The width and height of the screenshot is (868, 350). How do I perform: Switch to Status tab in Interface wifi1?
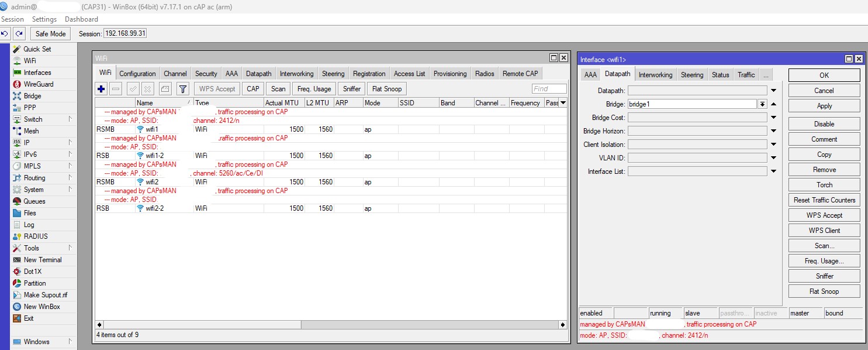pos(720,75)
